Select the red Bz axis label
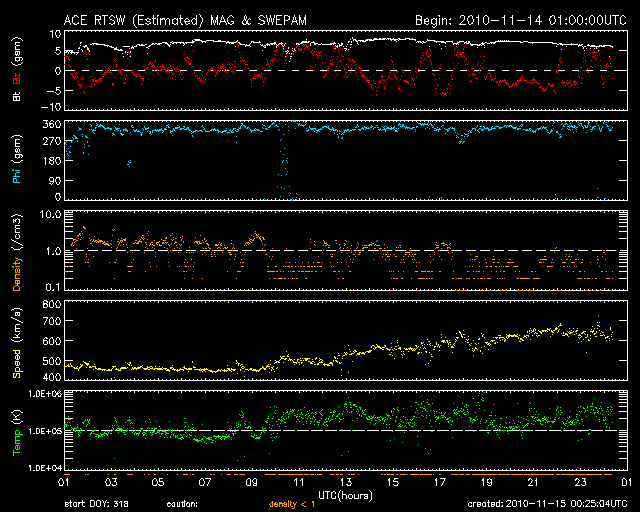 pyautogui.click(x=17, y=82)
